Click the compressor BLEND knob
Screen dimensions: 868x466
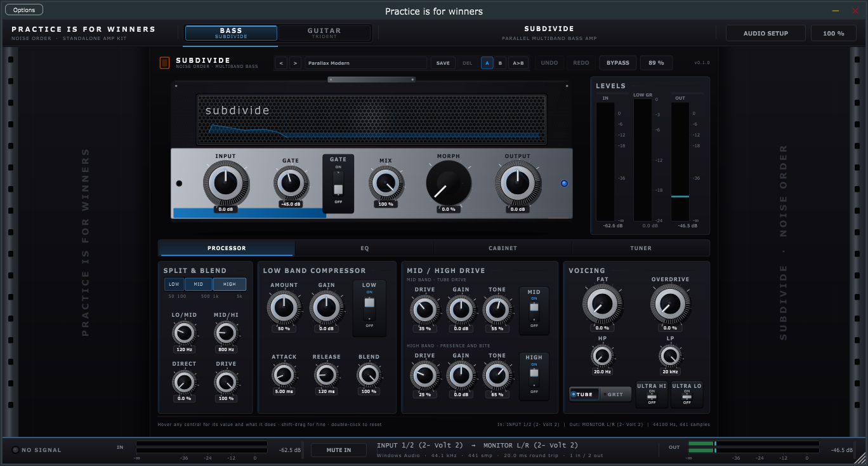[x=369, y=375]
